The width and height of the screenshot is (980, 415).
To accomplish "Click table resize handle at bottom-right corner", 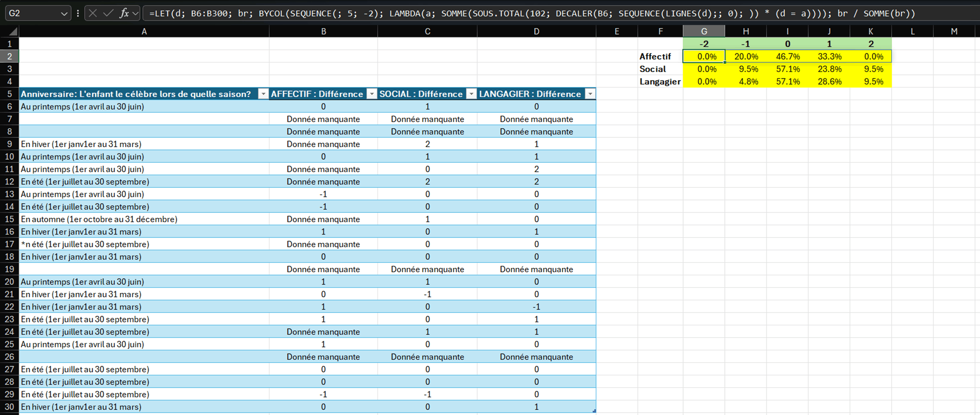I will [x=594, y=411].
